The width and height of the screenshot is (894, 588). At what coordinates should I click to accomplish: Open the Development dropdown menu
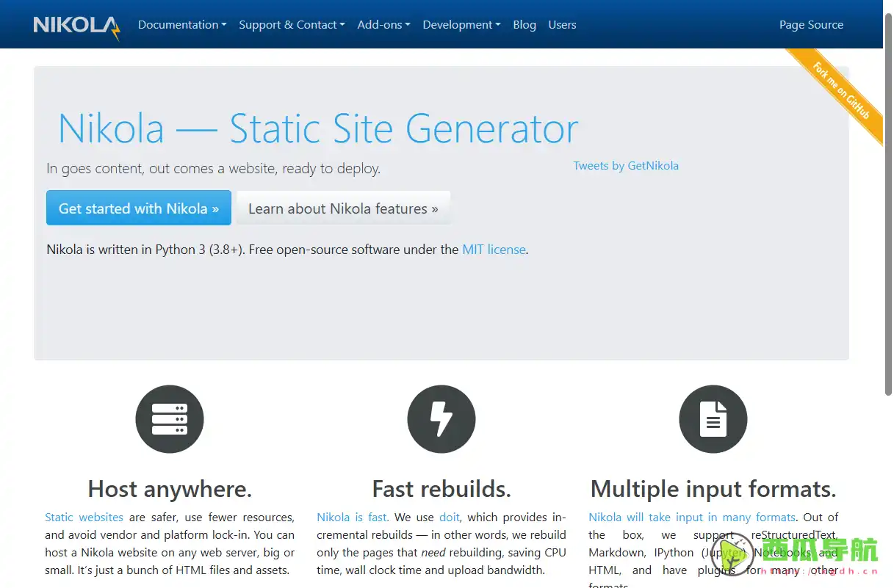[461, 25]
